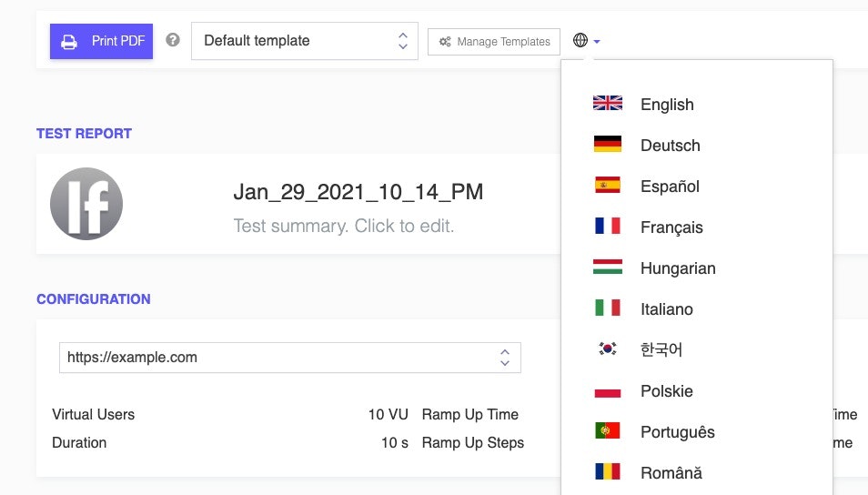Screen dimensions: 868x495
Task: Select Italiano from language list
Action: (x=642, y=308)
